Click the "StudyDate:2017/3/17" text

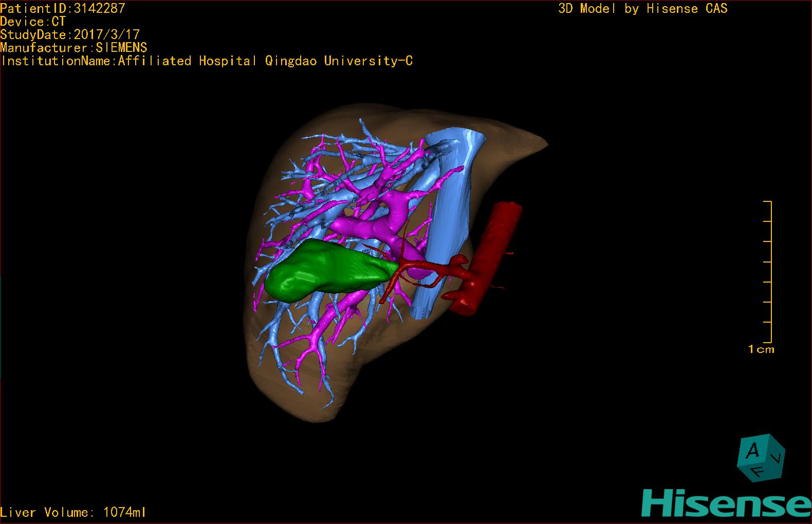pyautogui.click(x=70, y=34)
